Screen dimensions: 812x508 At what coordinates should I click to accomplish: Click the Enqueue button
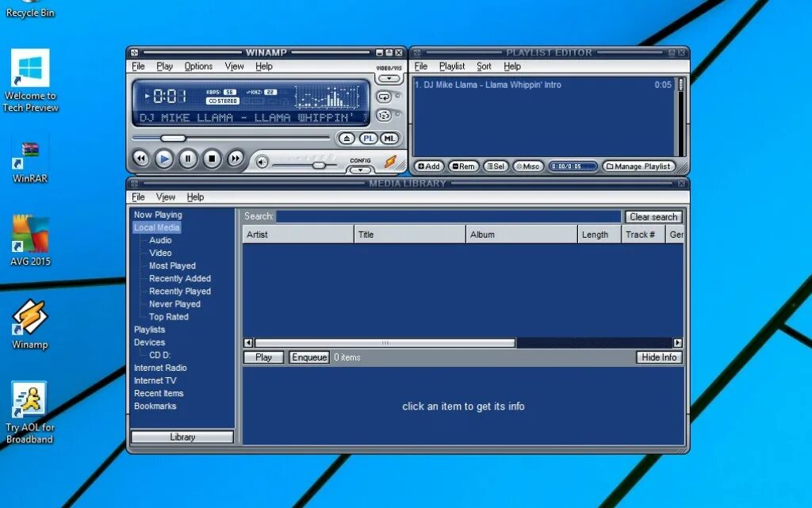tap(309, 357)
